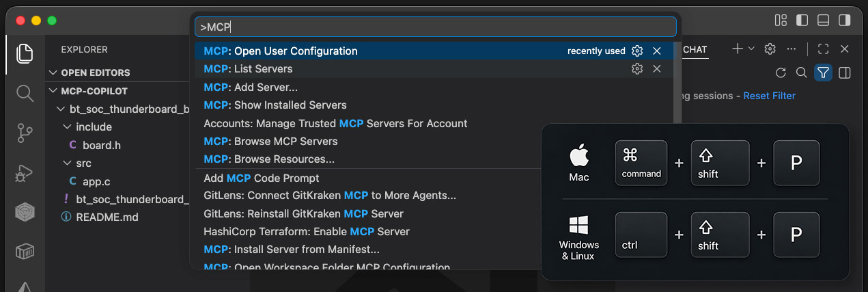Remove Open User Configuration from recently used
This screenshot has width=868, height=292.
[656, 51]
